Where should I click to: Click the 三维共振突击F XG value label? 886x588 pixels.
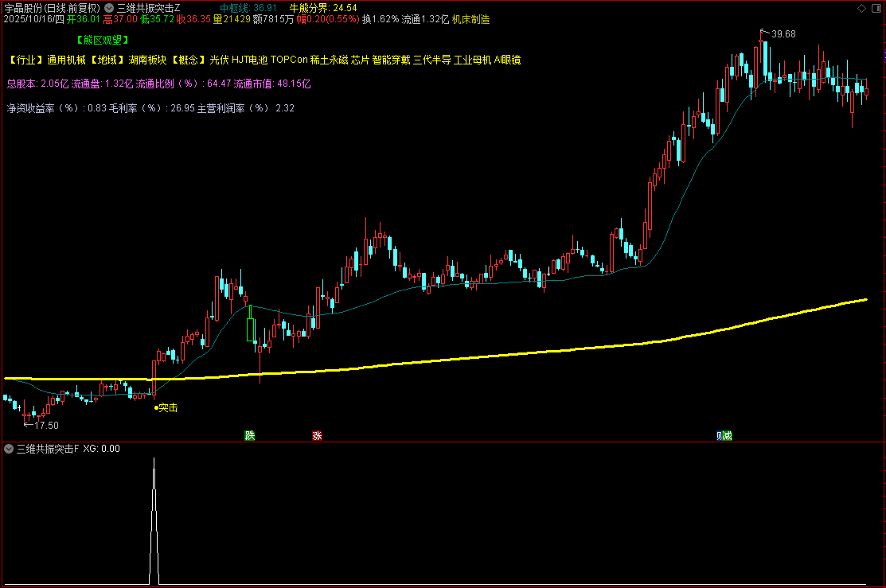coord(102,449)
